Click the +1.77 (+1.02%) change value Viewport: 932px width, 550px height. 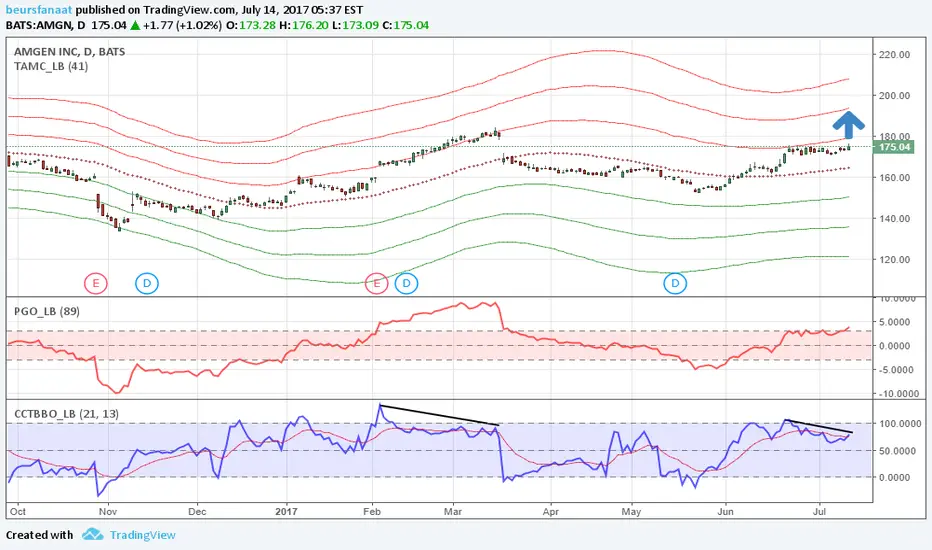coord(182,26)
